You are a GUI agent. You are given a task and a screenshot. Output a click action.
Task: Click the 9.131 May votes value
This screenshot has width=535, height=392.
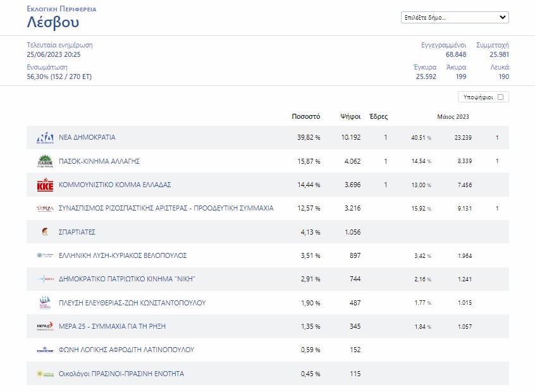click(465, 208)
